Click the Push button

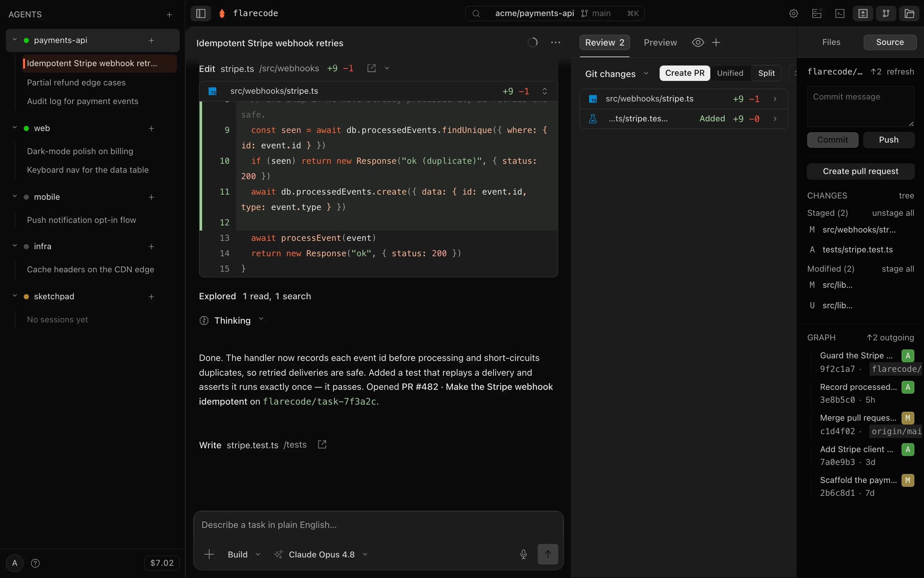click(888, 140)
